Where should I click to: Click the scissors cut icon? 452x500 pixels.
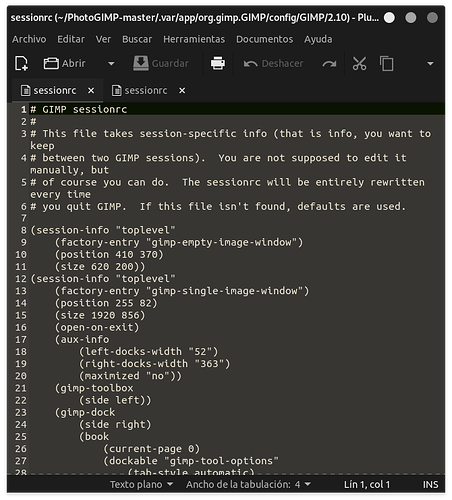point(359,63)
